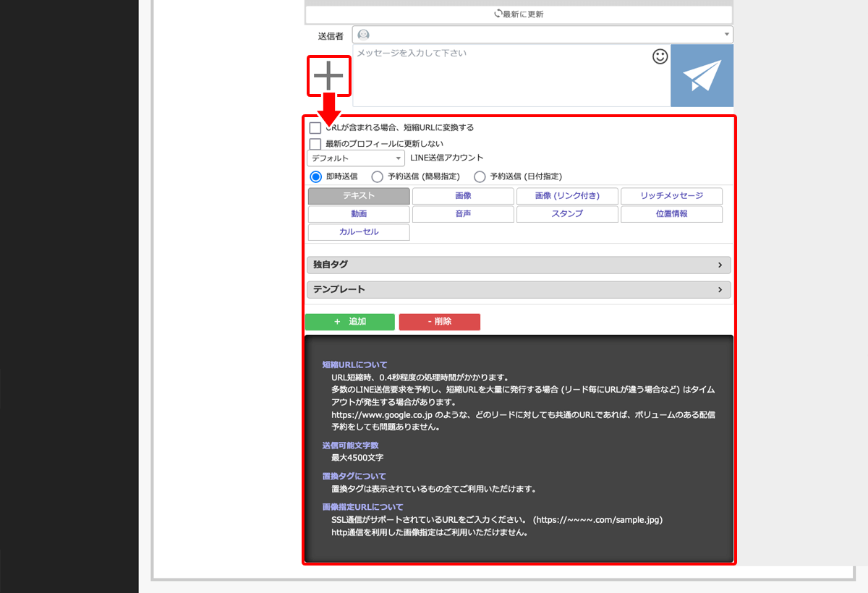Open the emoji smiley picker
Image resolution: width=868 pixels, height=593 pixels.
[660, 56]
